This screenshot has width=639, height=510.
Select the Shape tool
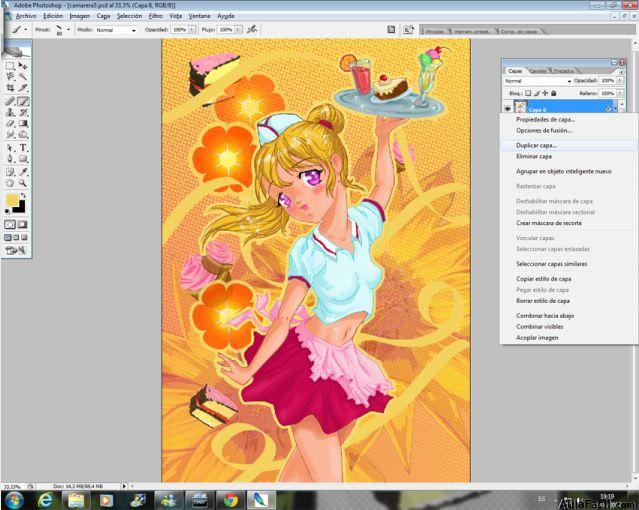23,159
